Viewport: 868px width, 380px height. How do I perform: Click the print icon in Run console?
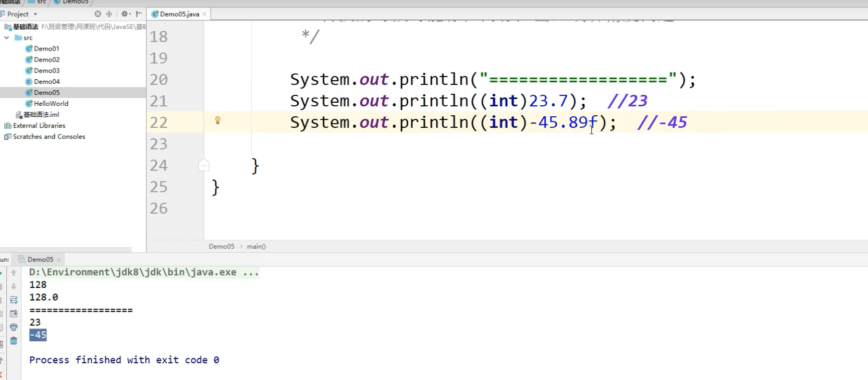coord(14,327)
